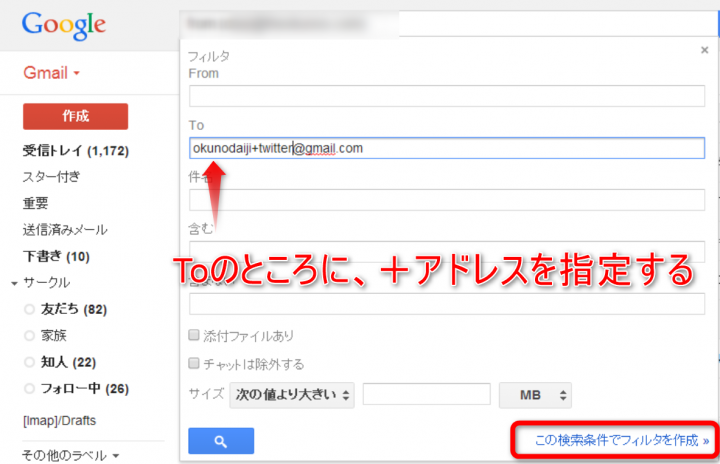720x464 pixels.
Task: Click the size value input field
Action: pos(427,394)
